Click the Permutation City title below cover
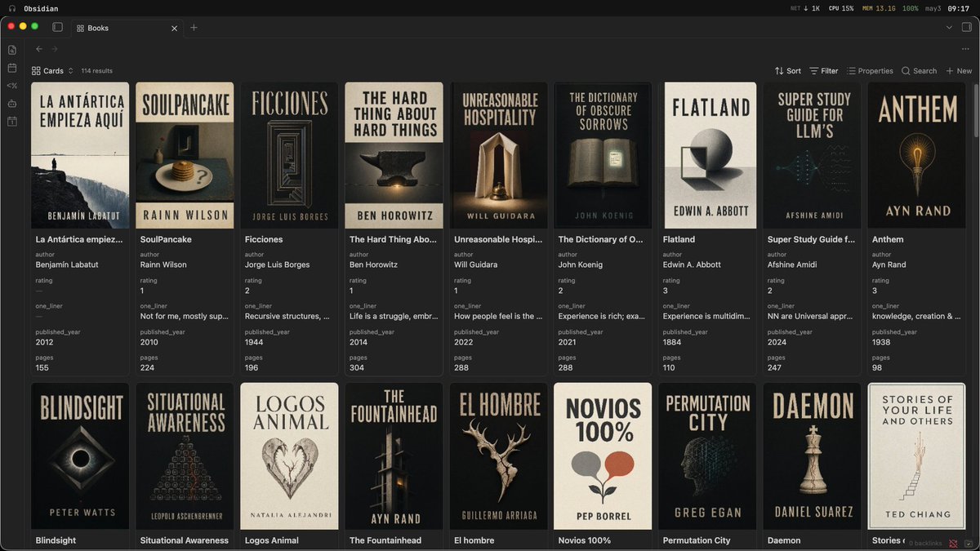The image size is (980, 551). pos(697,540)
